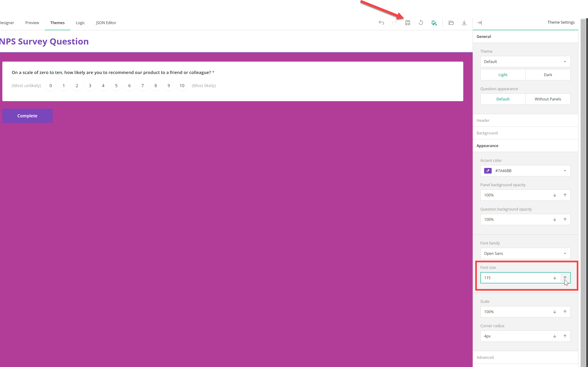The image size is (588, 367).
Task: Import a theme using the folder icon
Action: 451,22
